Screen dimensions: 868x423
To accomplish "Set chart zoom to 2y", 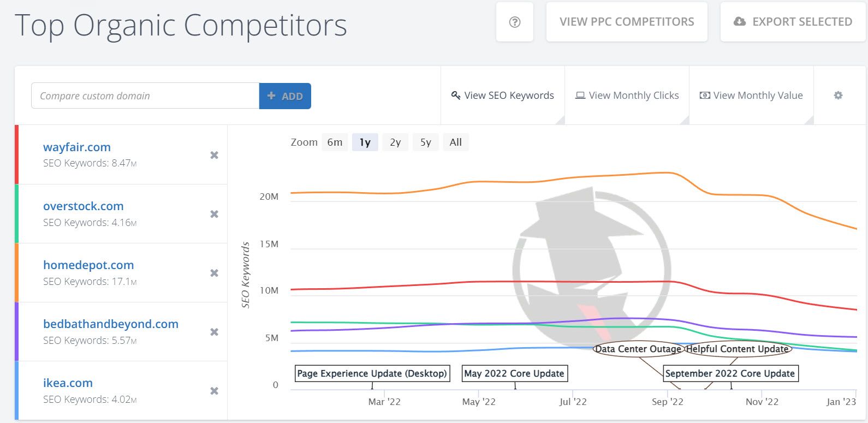I will (x=395, y=142).
